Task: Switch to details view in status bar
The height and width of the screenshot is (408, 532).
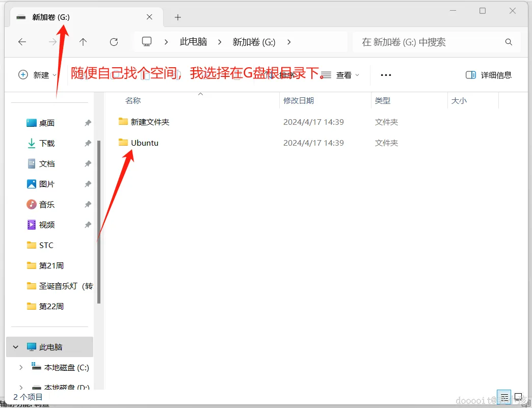Action: tap(504, 397)
